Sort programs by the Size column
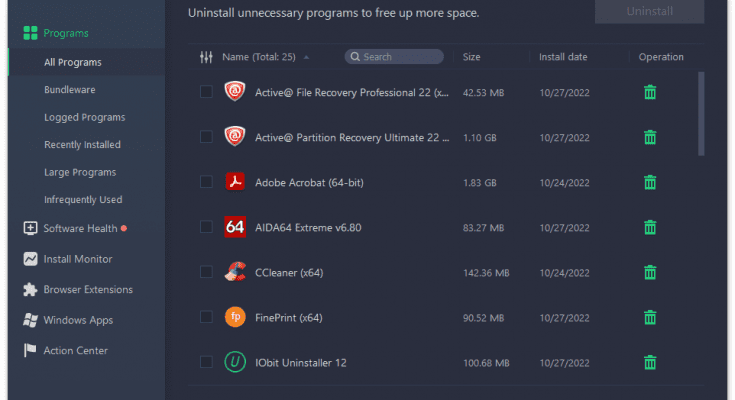Image resolution: width=735 pixels, height=400 pixels. pos(472,57)
